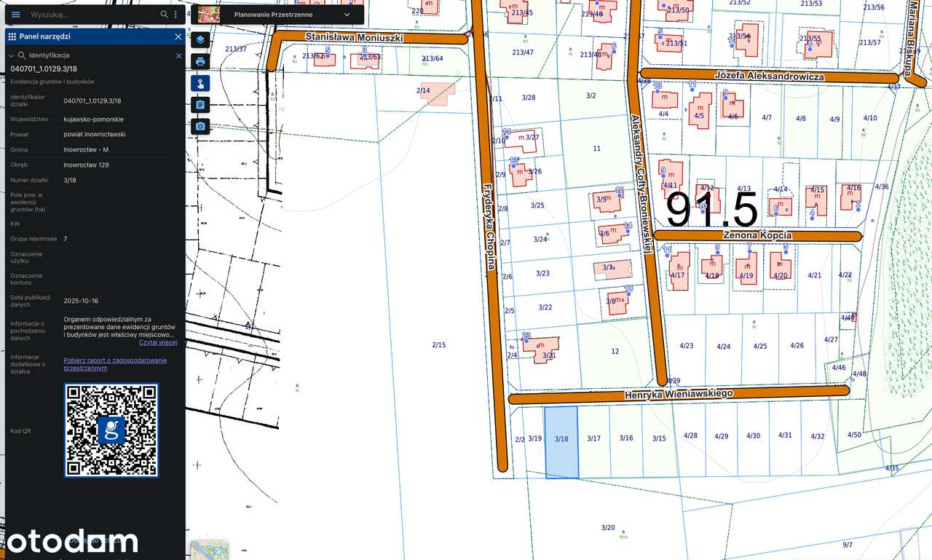Open the clipboard report tool
The image size is (932, 560).
coord(200,105)
